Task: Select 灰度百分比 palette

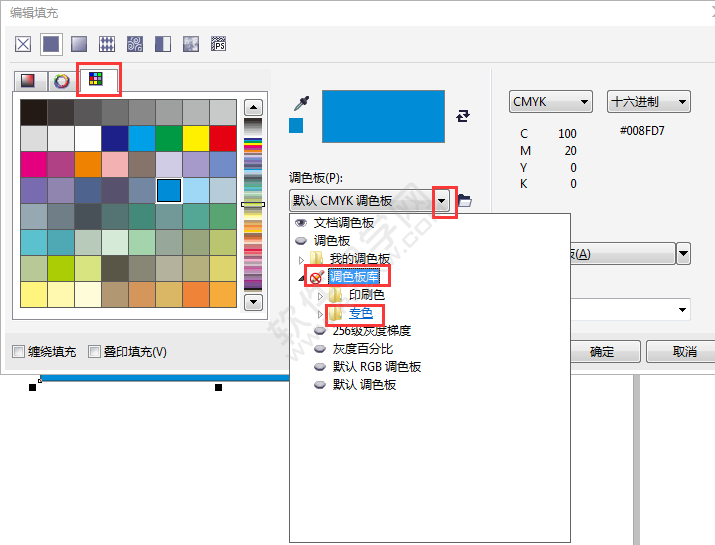Action: tap(363, 349)
